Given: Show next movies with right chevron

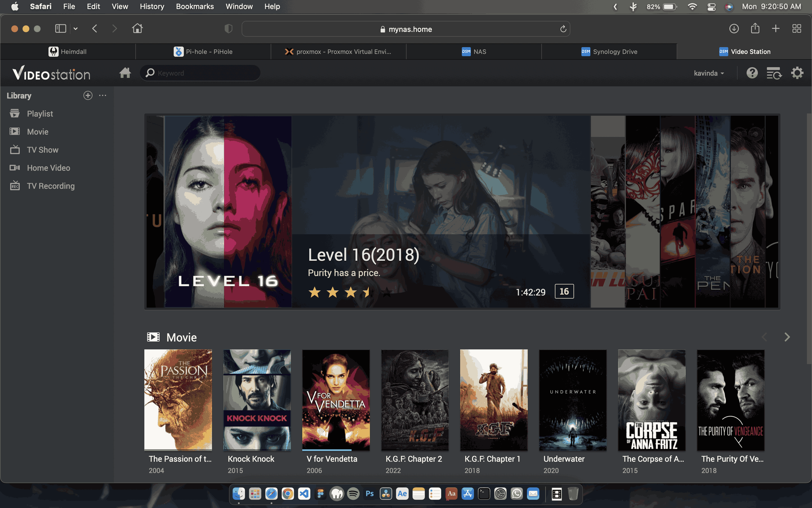Looking at the screenshot, I should coord(787,337).
